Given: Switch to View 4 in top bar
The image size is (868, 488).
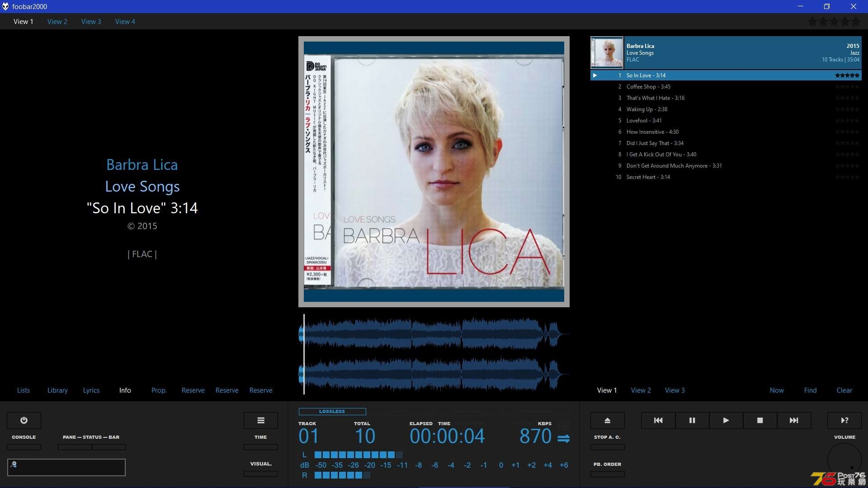Looking at the screenshot, I should click(x=125, y=21).
